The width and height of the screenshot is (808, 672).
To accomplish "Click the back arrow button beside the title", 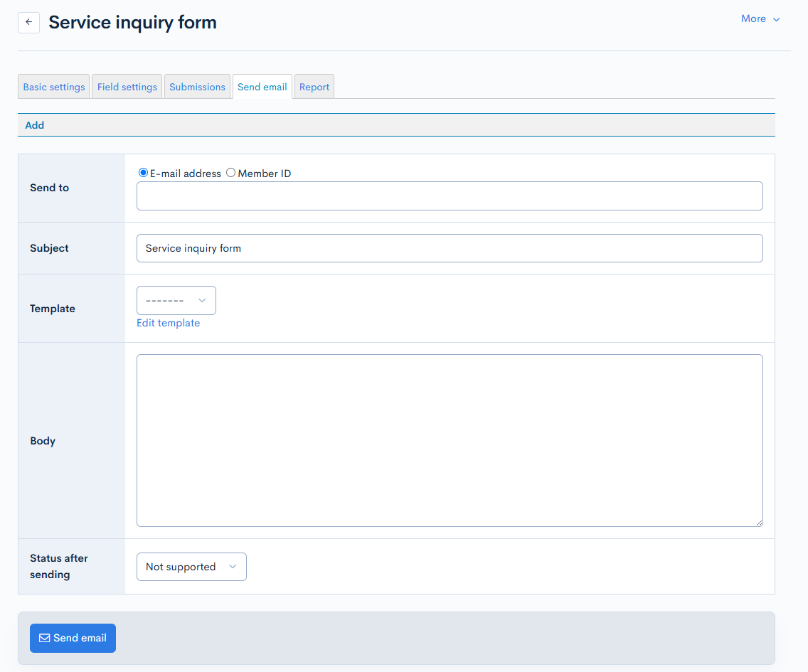I will tap(28, 22).
